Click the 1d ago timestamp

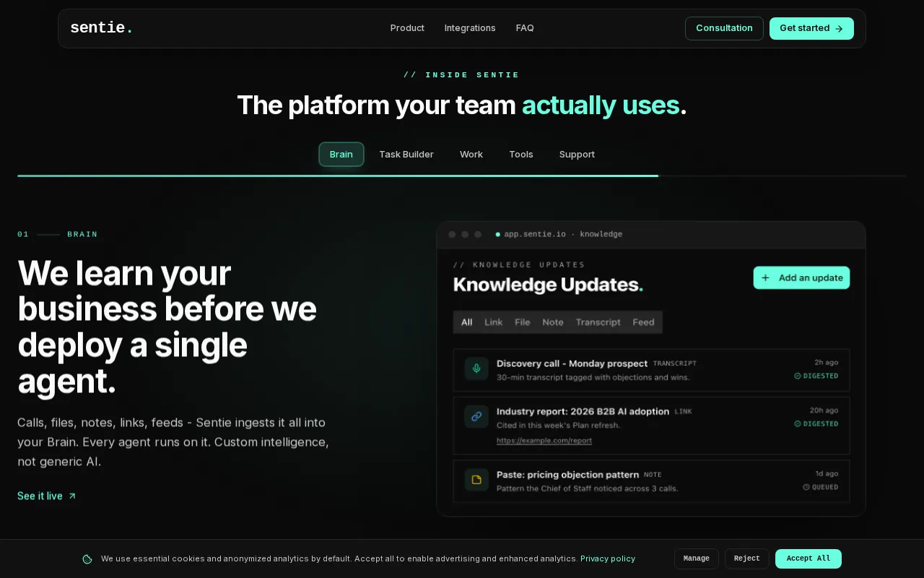[x=827, y=474]
